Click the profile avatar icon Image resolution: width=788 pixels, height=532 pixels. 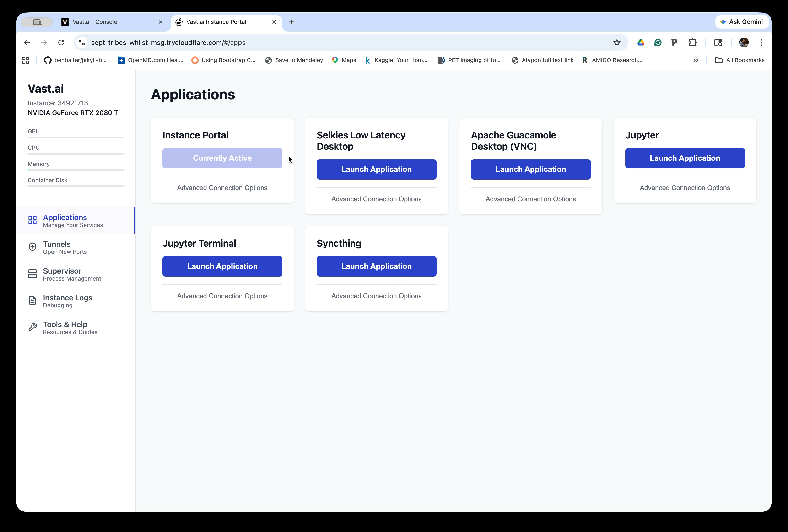(744, 42)
